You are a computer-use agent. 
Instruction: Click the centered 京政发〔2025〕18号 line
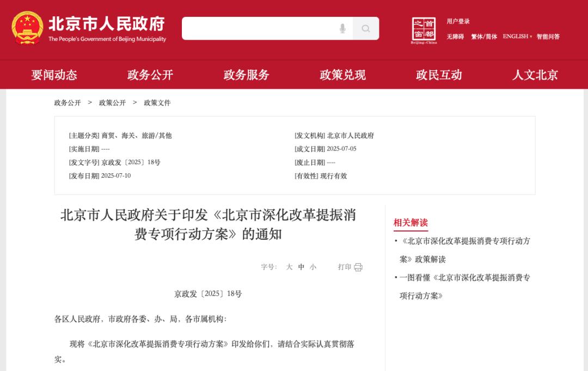[208, 294]
